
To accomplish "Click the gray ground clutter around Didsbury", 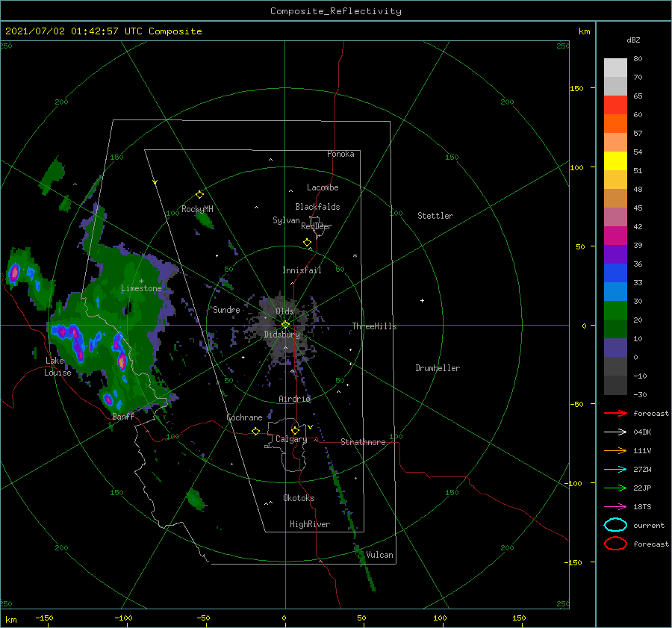I will click(x=284, y=330).
